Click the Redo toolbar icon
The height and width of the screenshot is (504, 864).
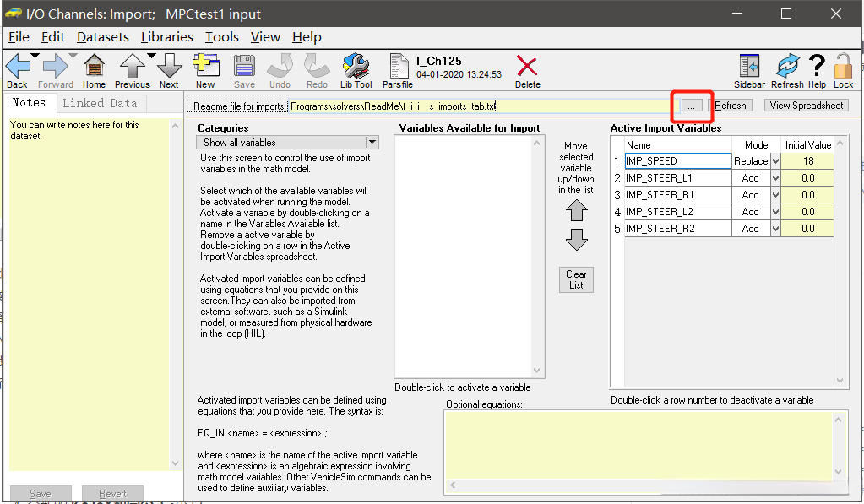[x=317, y=66]
